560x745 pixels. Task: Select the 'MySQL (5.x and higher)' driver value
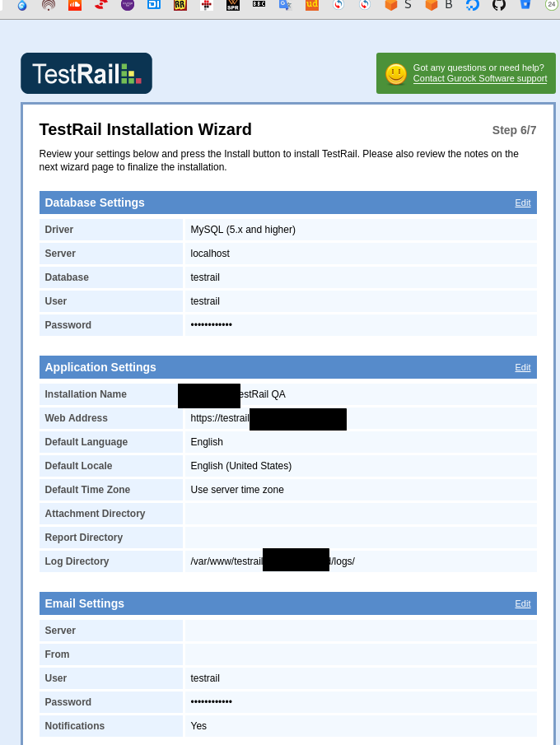243,230
